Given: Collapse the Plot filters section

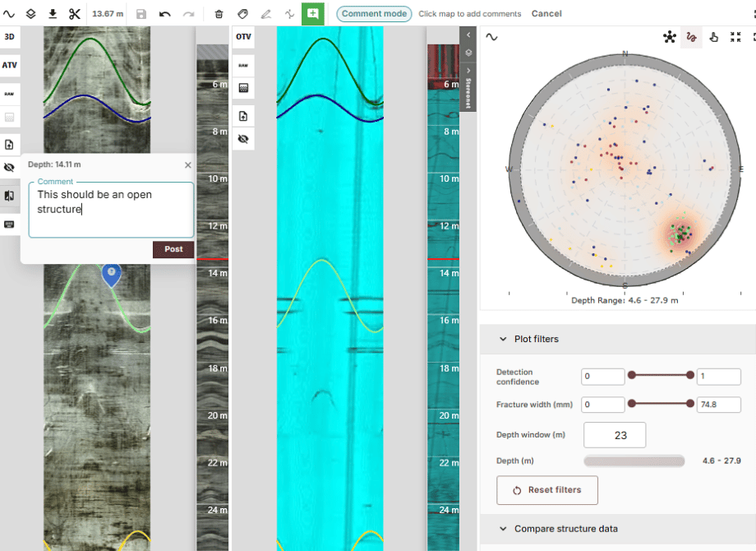Looking at the screenshot, I should click(x=503, y=339).
